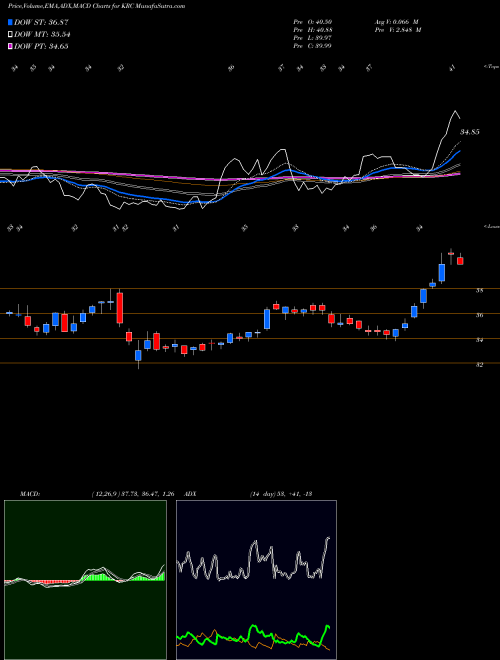Open the dark blue ADX indicator panel
500x660 pixels.
tap(256, 580)
